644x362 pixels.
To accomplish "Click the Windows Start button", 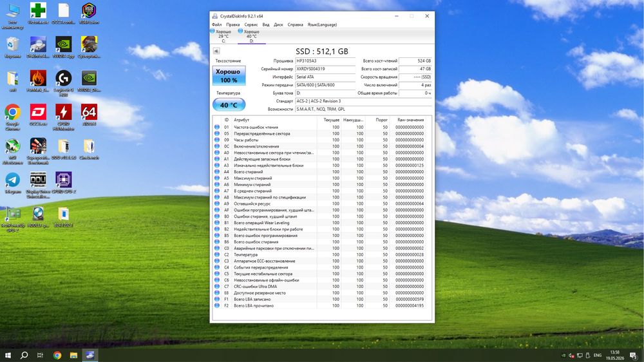I will (8, 355).
